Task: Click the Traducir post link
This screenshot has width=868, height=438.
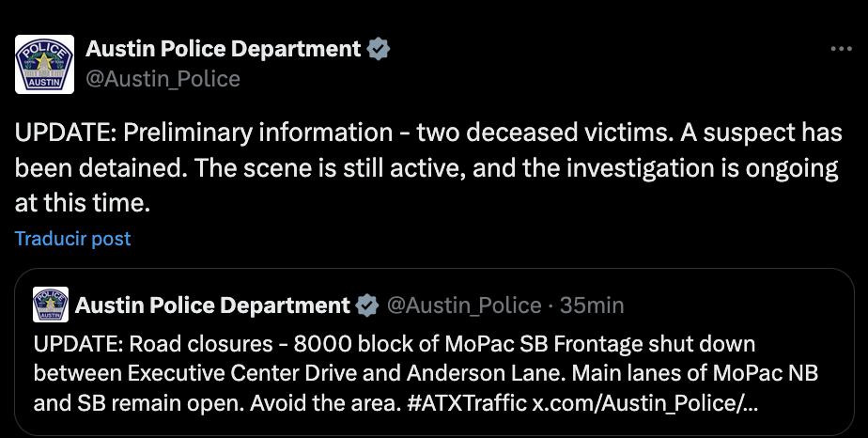Action: (72, 239)
